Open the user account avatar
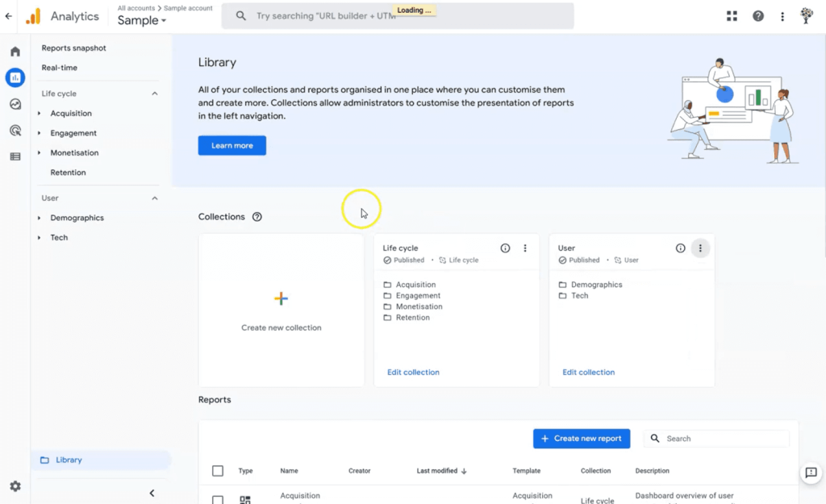 806,16
